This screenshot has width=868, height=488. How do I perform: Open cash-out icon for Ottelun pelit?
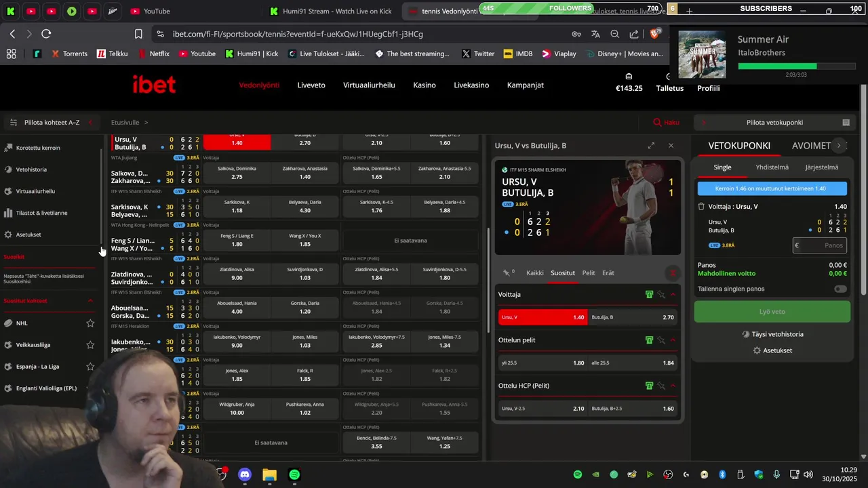click(649, 340)
